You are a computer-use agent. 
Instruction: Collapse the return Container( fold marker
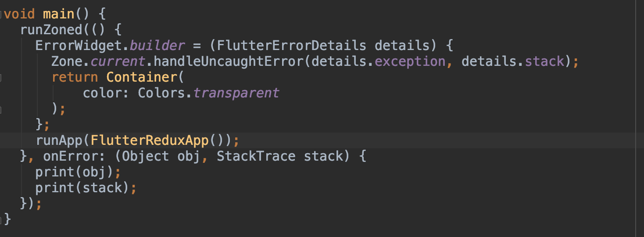point(1,78)
